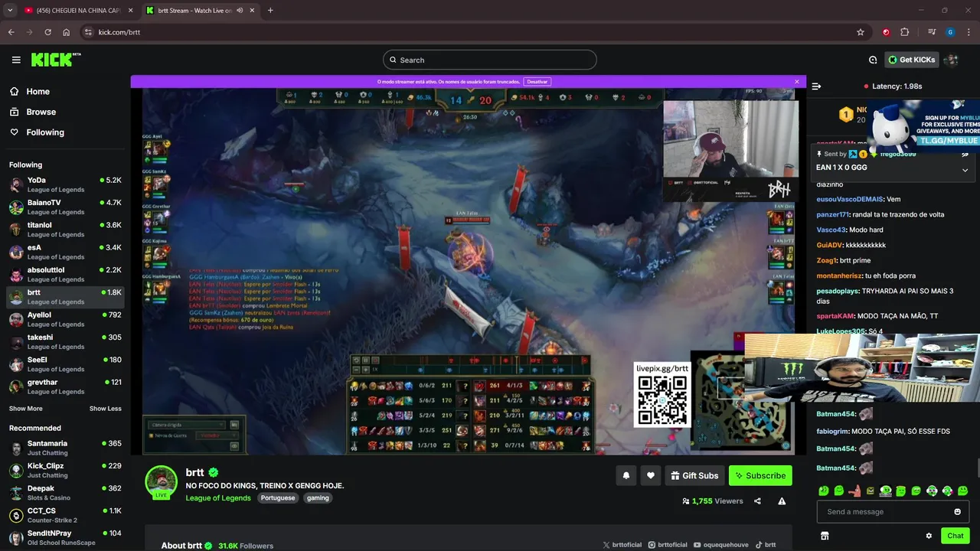View site information icon in address bar
This screenshot has height=551, width=980.
[x=88, y=32]
